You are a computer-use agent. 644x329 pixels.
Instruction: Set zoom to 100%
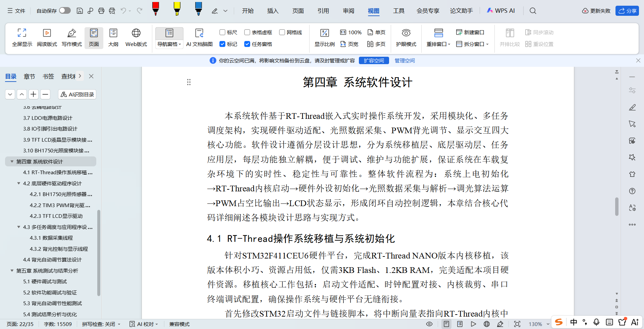click(x=351, y=32)
